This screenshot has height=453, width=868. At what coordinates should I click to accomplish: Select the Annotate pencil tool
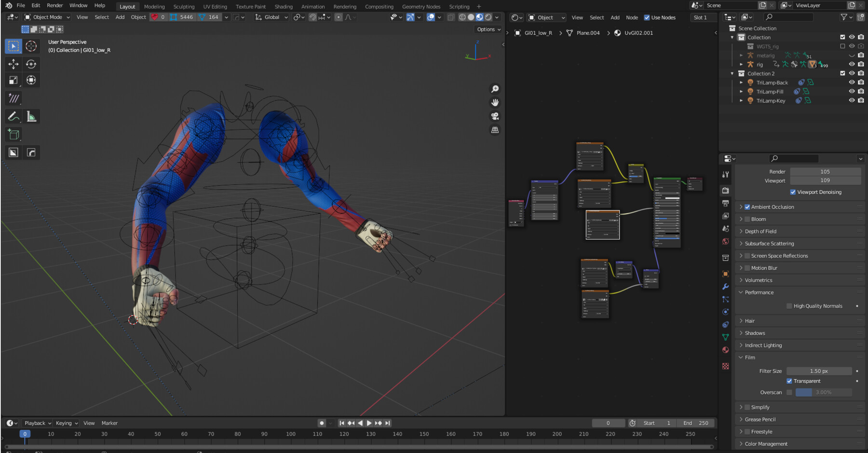pyautogui.click(x=14, y=116)
